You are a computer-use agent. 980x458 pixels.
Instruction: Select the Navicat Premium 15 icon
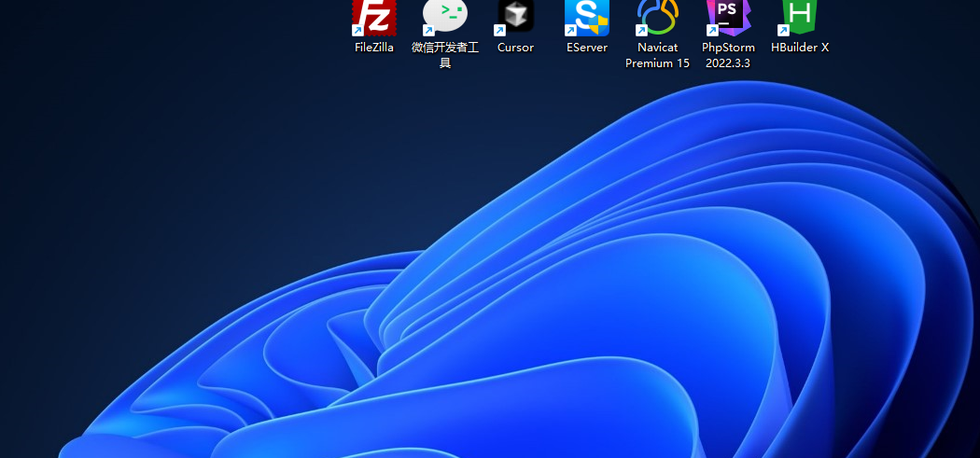tap(657, 17)
